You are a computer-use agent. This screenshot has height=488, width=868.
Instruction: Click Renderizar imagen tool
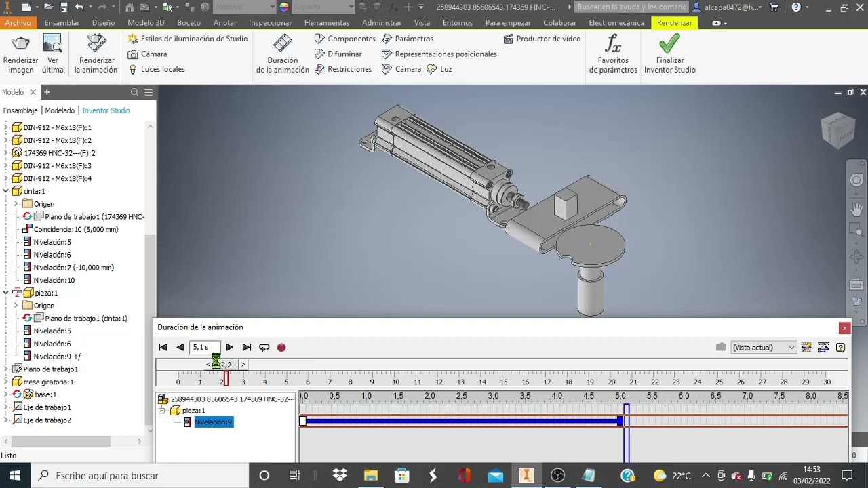tap(20, 54)
